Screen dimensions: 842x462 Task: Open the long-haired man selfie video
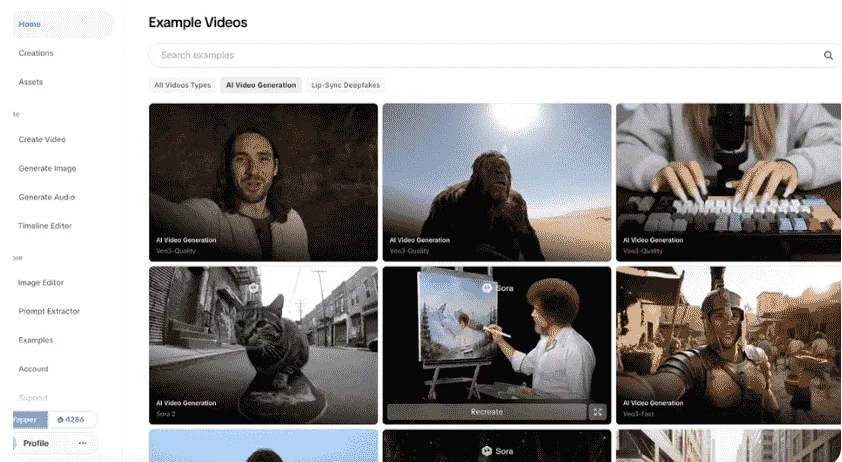click(263, 182)
